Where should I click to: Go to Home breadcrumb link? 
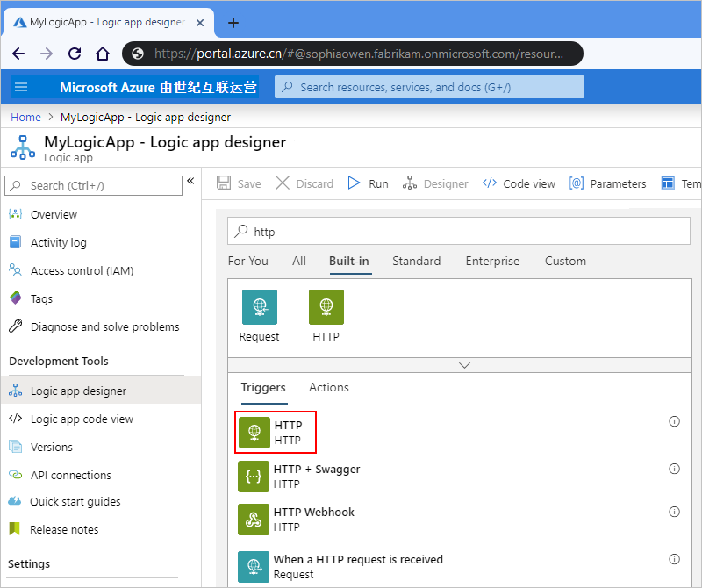pyautogui.click(x=25, y=118)
